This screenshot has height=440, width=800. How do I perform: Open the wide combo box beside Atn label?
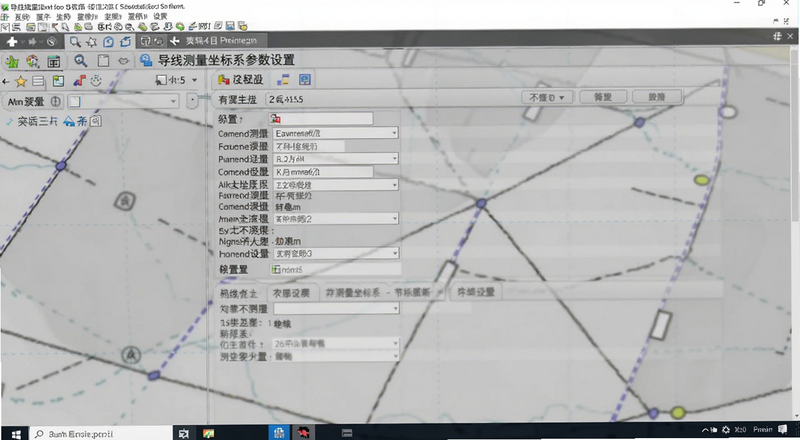click(123, 101)
